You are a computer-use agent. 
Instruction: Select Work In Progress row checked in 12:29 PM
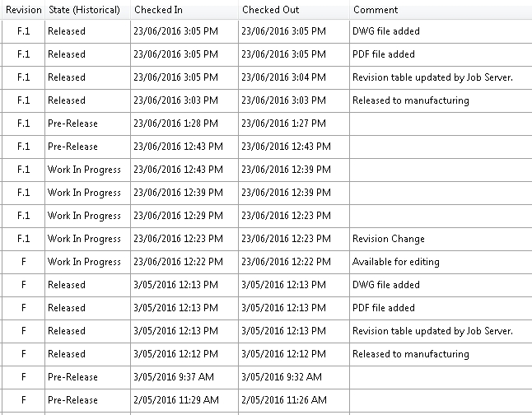click(x=267, y=216)
